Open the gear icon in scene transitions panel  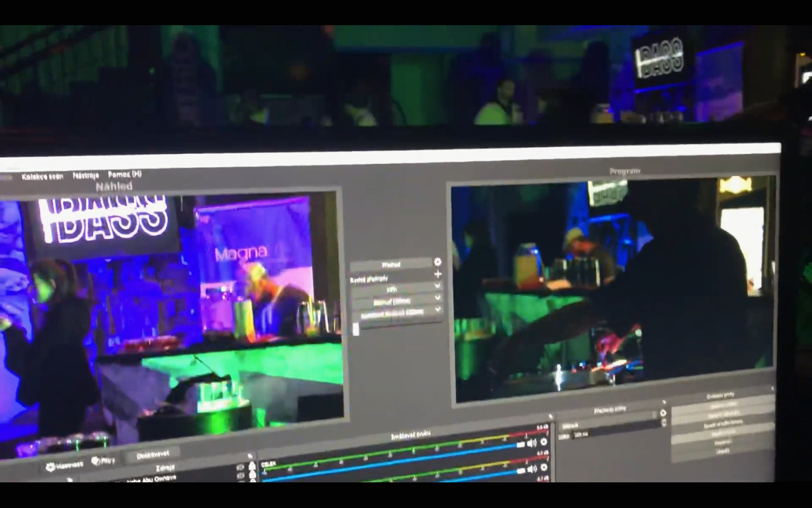[663, 413]
